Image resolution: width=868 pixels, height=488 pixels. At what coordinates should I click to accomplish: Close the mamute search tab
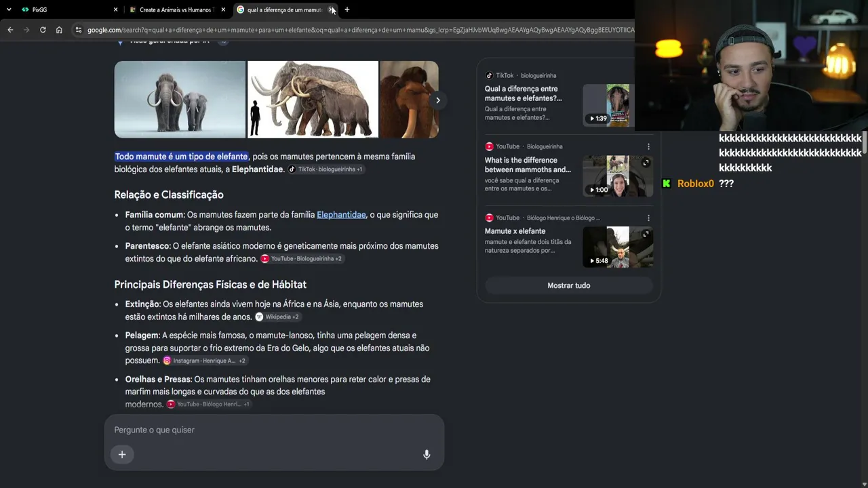pyautogui.click(x=331, y=9)
